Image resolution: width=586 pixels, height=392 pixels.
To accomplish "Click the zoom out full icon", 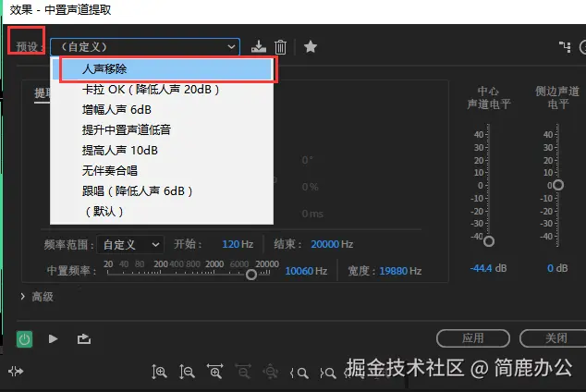I will click(x=270, y=372).
